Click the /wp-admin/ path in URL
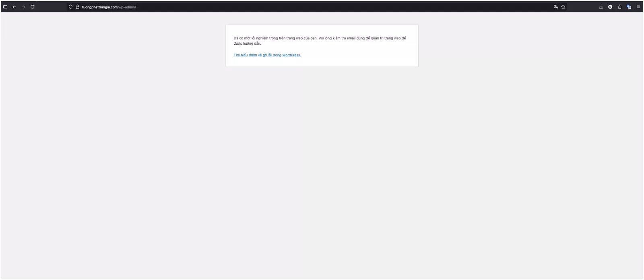 click(x=127, y=7)
